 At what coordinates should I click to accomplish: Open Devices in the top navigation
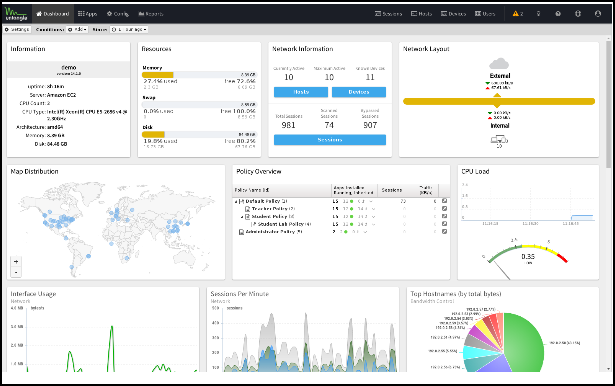point(453,14)
